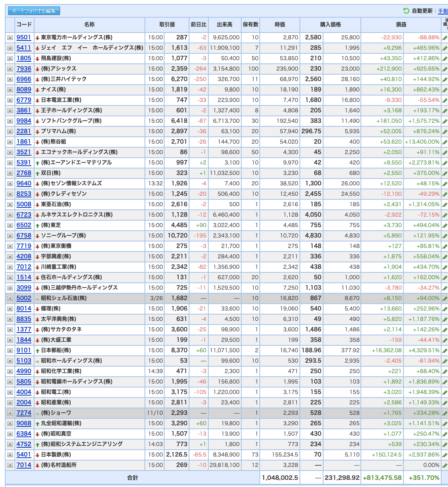
Task: Edit the ソフトバンクグループ holding via pencil icon
Action: pyautogui.click(x=445, y=121)
